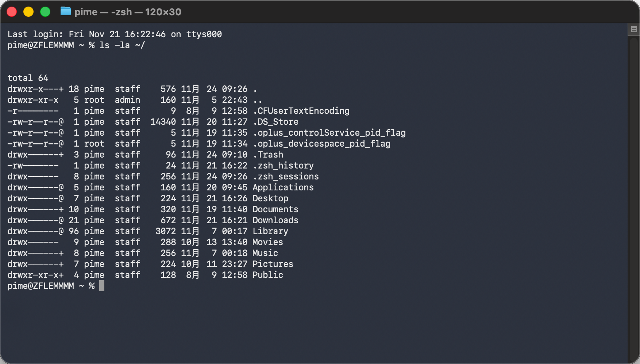
Task: Click the Documents directory name
Action: tap(275, 209)
